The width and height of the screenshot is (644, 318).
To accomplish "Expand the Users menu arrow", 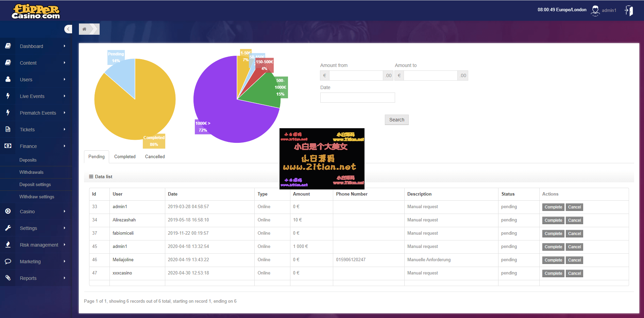I will pyautogui.click(x=64, y=80).
